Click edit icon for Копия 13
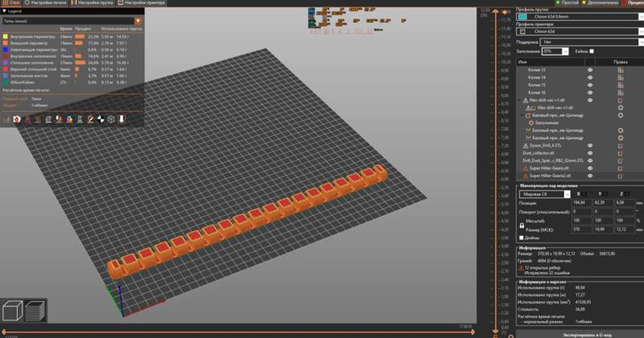Screen dimensions: 644x338 pos(620,70)
